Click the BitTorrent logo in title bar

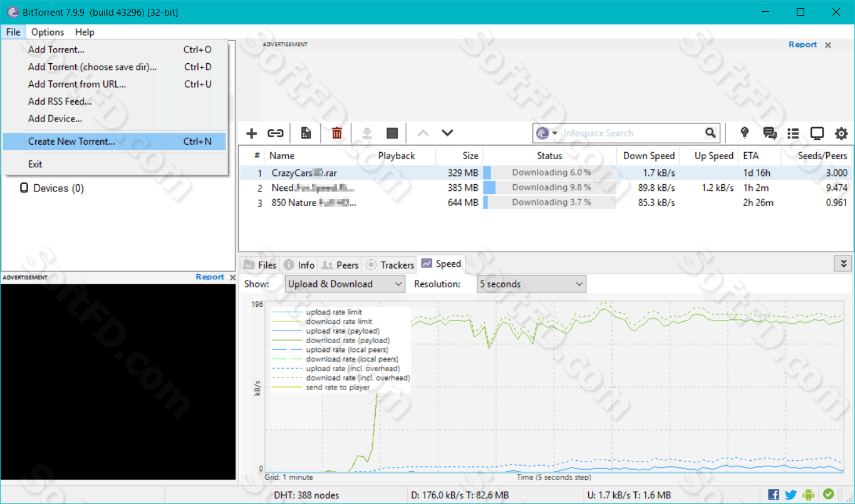coord(13,12)
